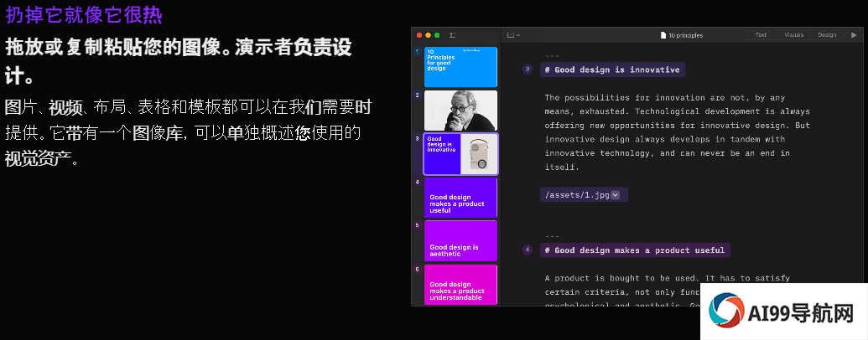Select slide thumbnail 10 Principles for good design

(460, 67)
